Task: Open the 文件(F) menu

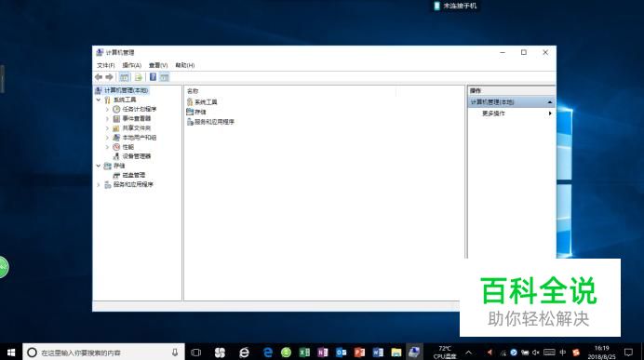Action: 105,65
